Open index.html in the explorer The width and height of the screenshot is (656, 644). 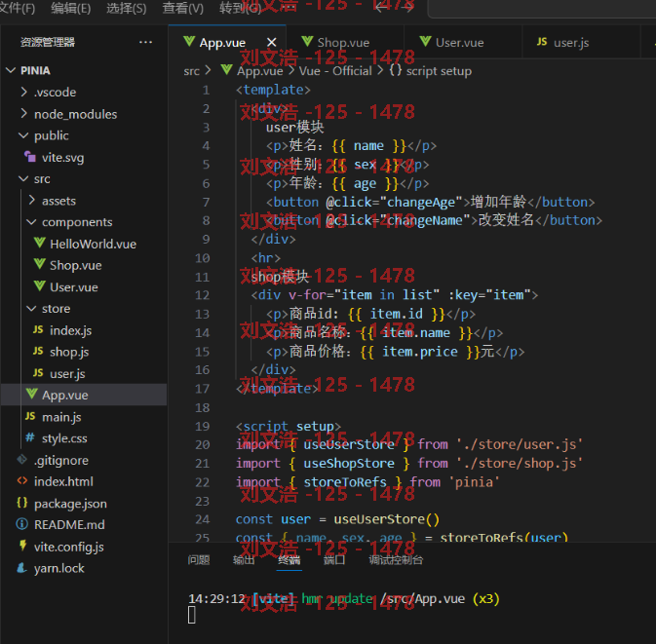[63, 481]
